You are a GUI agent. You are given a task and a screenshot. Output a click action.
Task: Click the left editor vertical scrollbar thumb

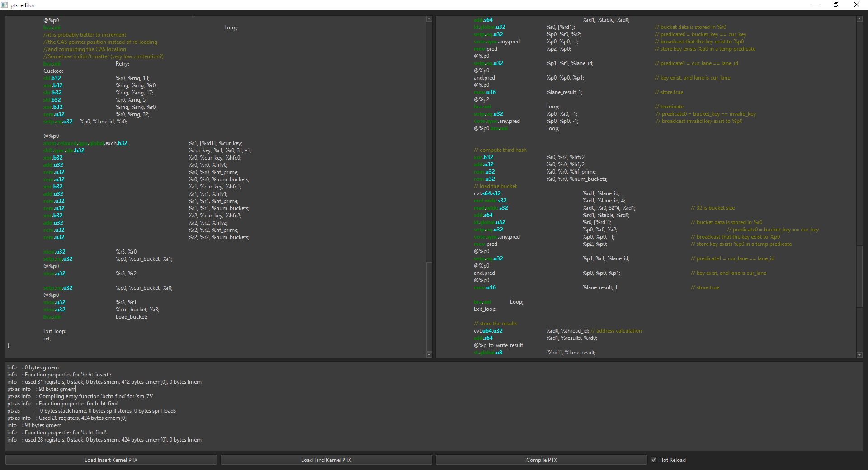coord(429,306)
